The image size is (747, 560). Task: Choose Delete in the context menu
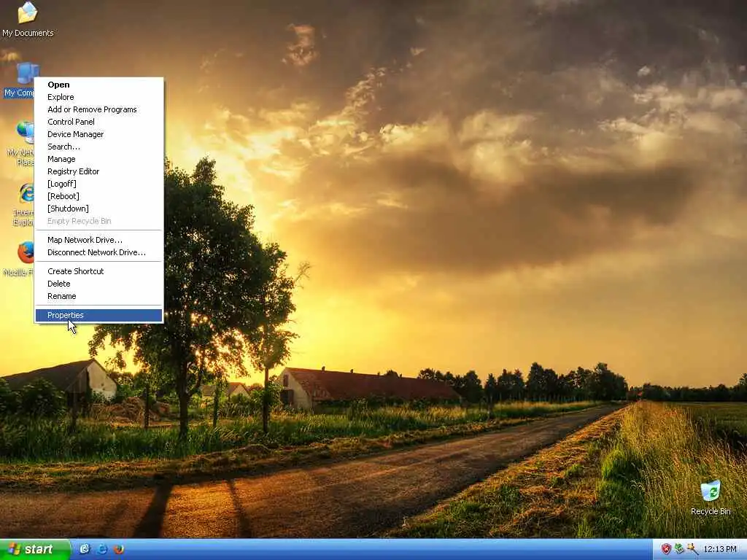[x=98, y=284]
